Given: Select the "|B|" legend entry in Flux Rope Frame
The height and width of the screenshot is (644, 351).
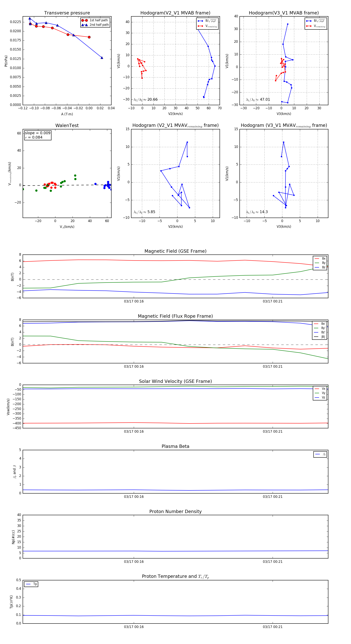Looking at the screenshot, I should point(320,337).
